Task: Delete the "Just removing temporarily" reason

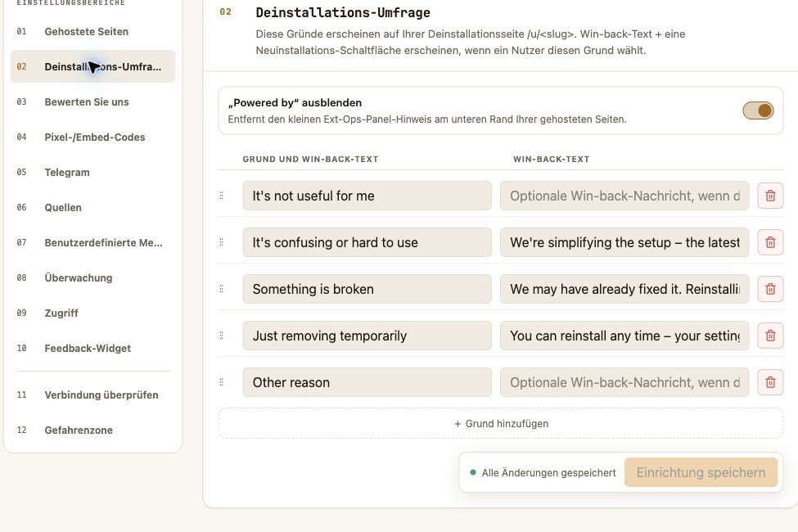Action: click(x=770, y=336)
